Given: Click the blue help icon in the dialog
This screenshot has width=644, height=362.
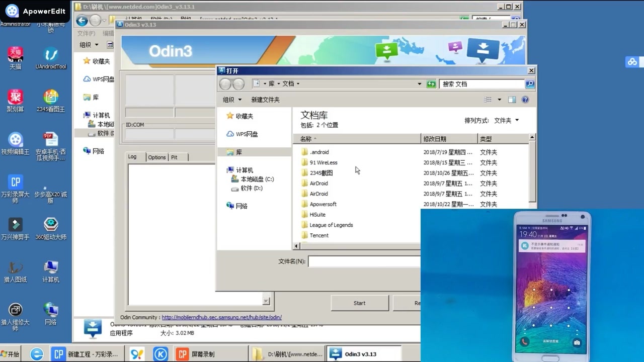Looking at the screenshot, I should [525, 100].
